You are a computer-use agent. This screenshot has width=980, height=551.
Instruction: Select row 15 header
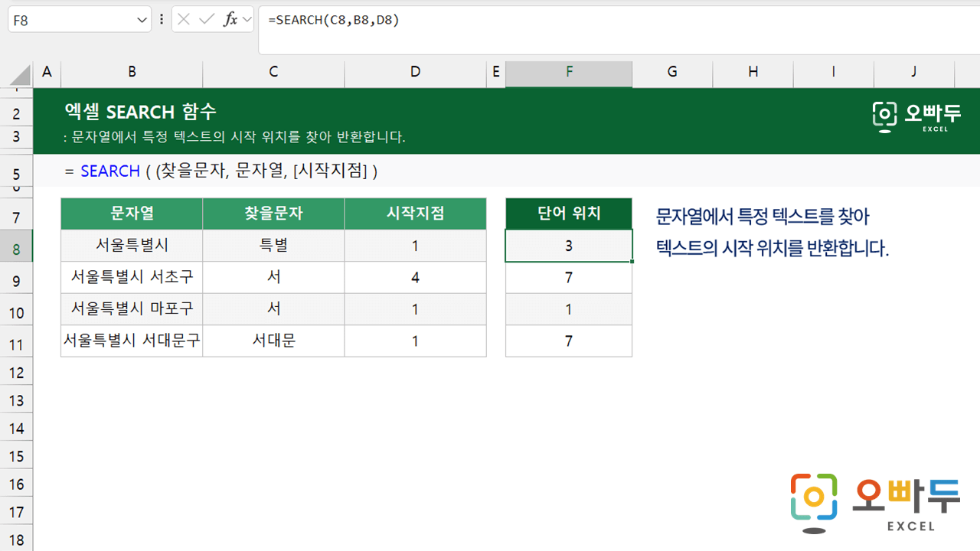16,457
